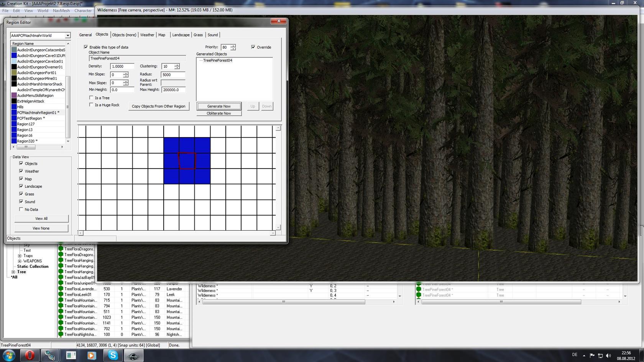Screen dimensions: 644x362
Task: Click the volume speaker tray icon
Action: [x=608, y=355]
